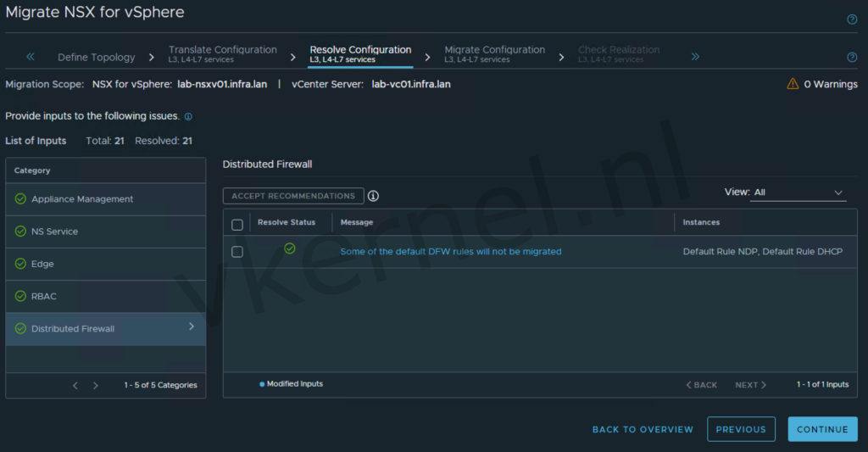Viewport: 868px width, 452px height.
Task: Switch to the Define Topology step
Action: point(96,57)
